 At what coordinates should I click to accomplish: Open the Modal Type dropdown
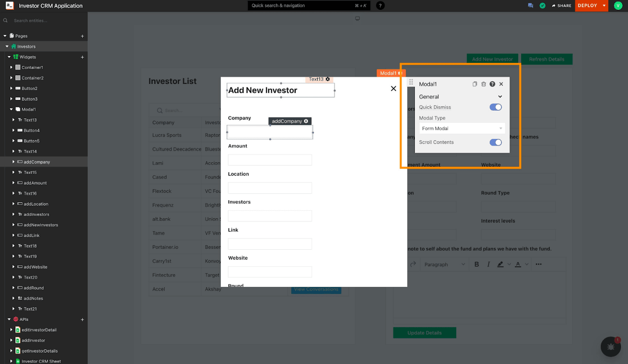click(x=462, y=129)
